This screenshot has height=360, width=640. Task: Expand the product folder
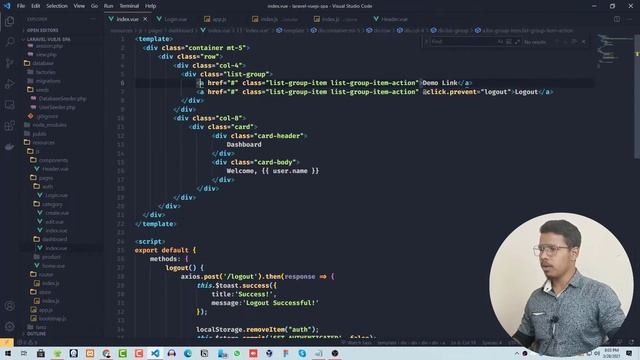[x=51, y=257]
